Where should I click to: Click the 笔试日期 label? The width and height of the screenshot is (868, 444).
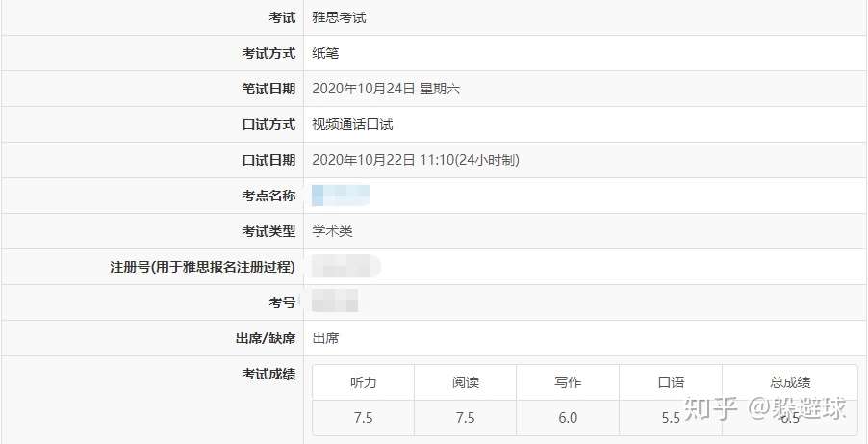[x=268, y=89]
